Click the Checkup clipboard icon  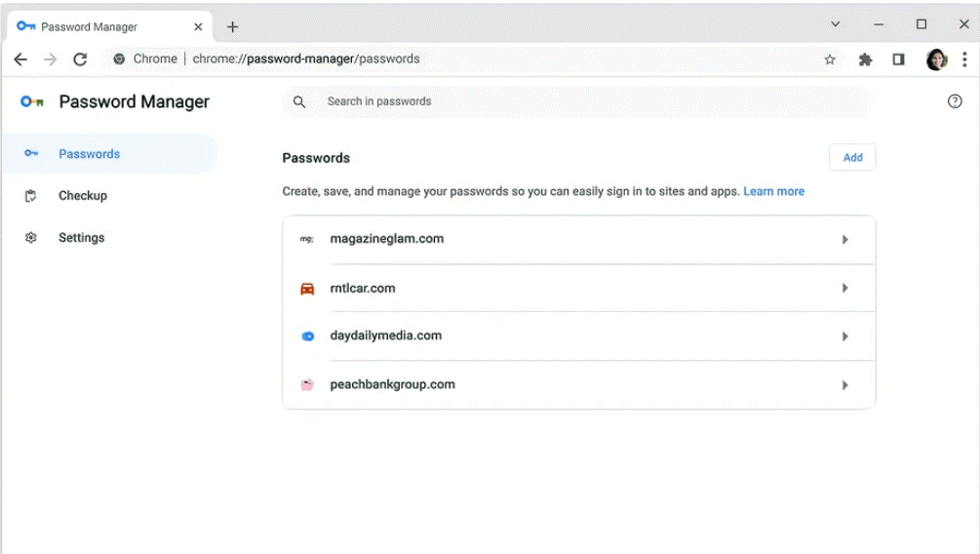coord(30,196)
